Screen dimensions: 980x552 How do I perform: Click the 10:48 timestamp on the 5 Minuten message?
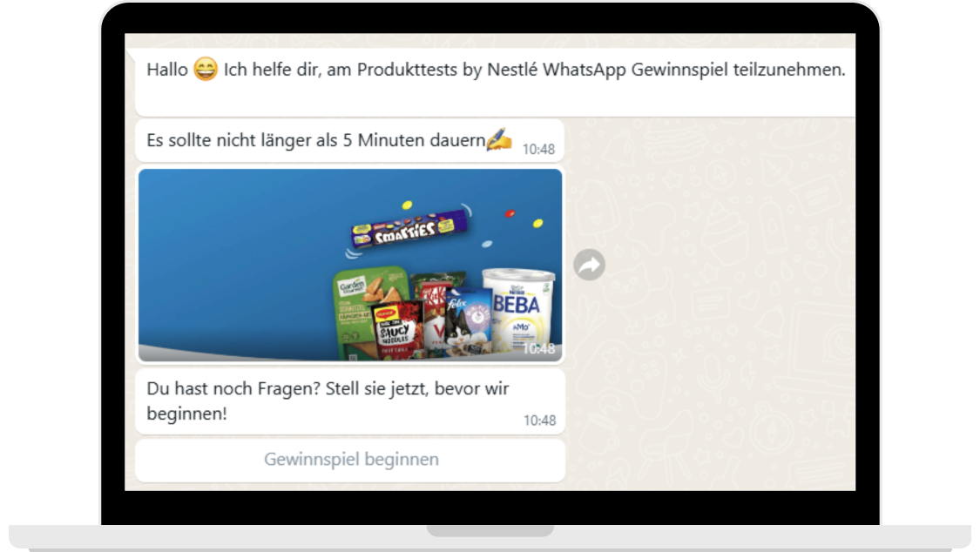[538, 149]
